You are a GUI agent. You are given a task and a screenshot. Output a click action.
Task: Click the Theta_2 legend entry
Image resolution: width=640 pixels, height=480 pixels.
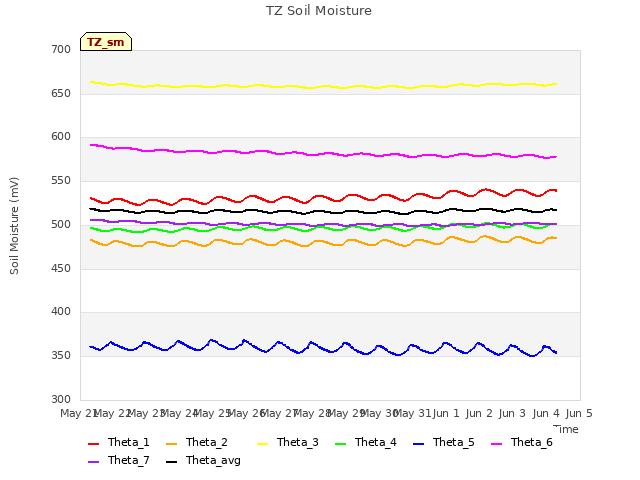coord(197,442)
